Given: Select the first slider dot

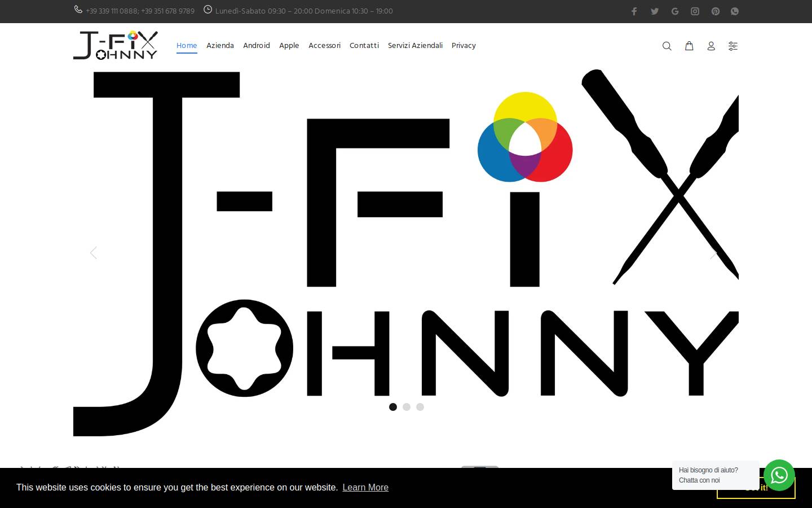Looking at the screenshot, I should coord(393,407).
